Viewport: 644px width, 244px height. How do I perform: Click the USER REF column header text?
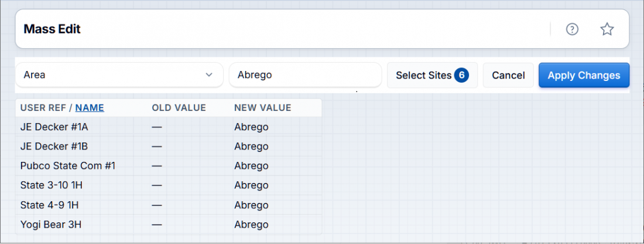click(43, 108)
